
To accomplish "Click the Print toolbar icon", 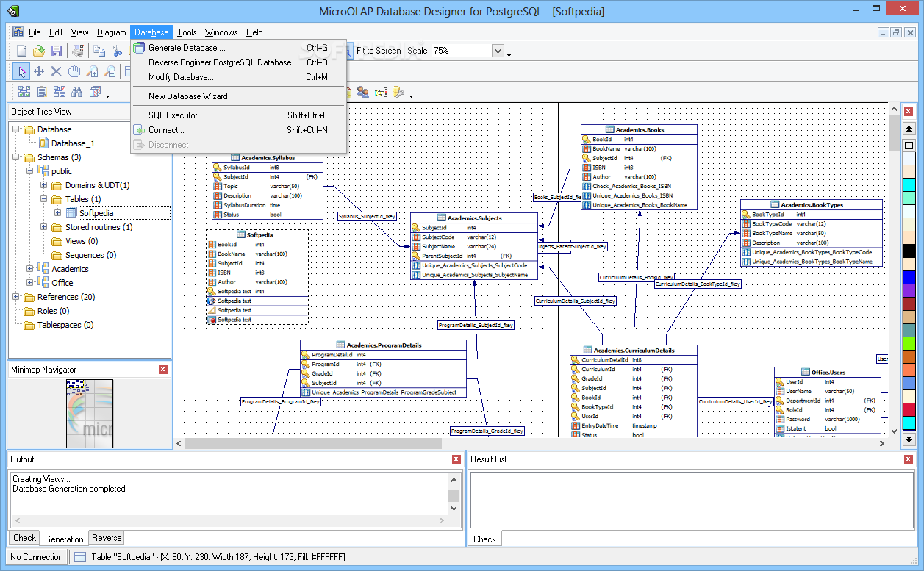I will click(x=78, y=51).
